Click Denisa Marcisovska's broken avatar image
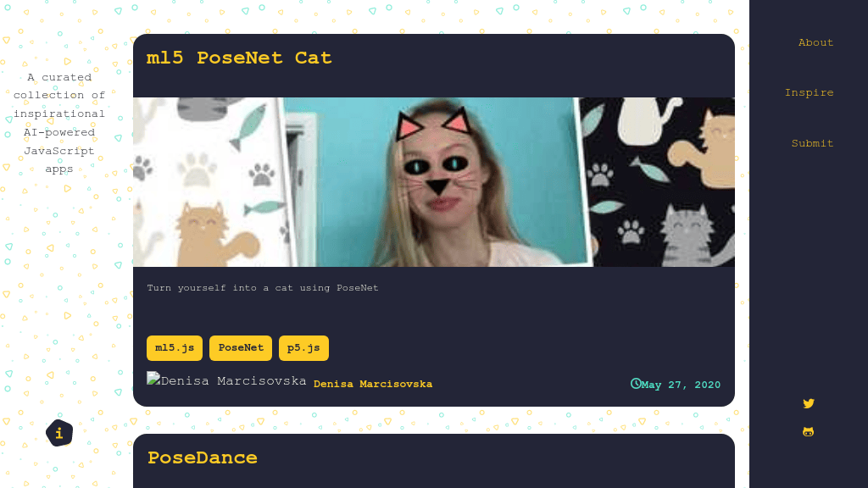Viewport: 868px width, 488px height. click(226, 380)
